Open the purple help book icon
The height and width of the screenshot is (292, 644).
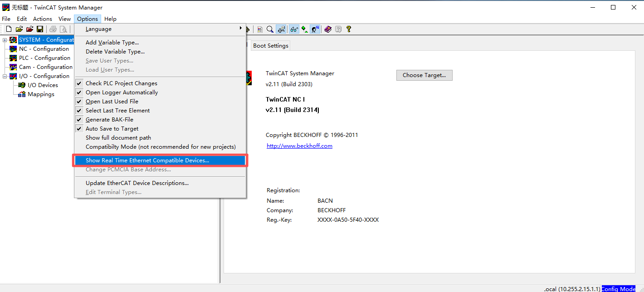coord(328,29)
